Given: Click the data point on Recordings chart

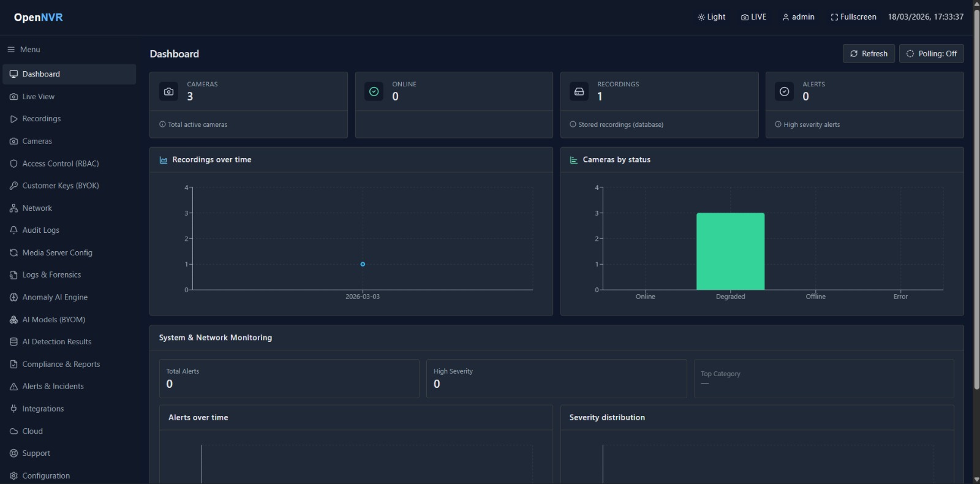Looking at the screenshot, I should [x=363, y=264].
